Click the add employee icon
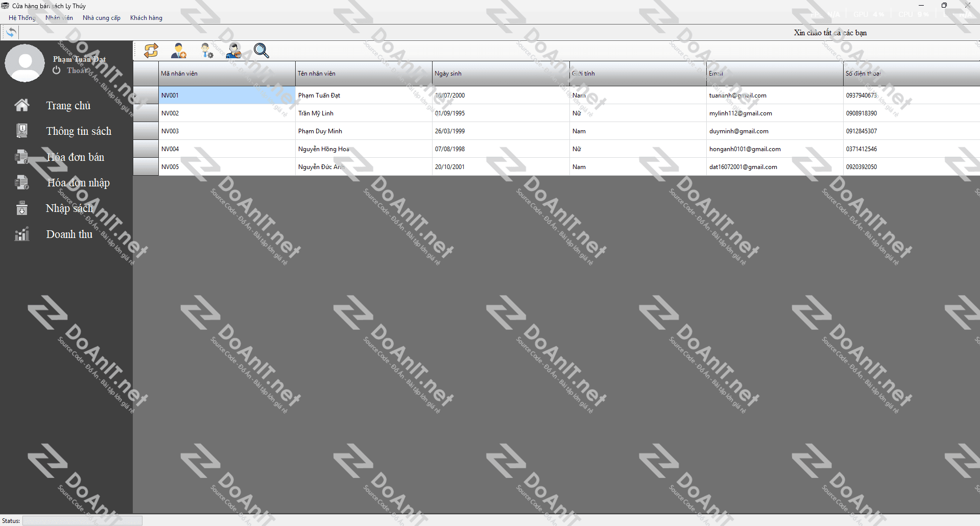The image size is (980, 526). pyautogui.click(x=179, y=51)
